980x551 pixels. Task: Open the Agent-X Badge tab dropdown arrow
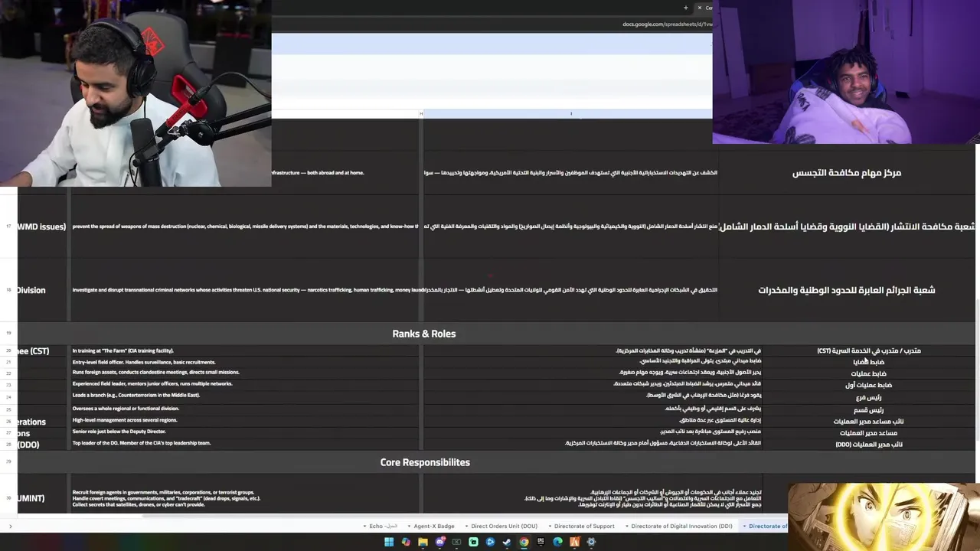coord(409,527)
